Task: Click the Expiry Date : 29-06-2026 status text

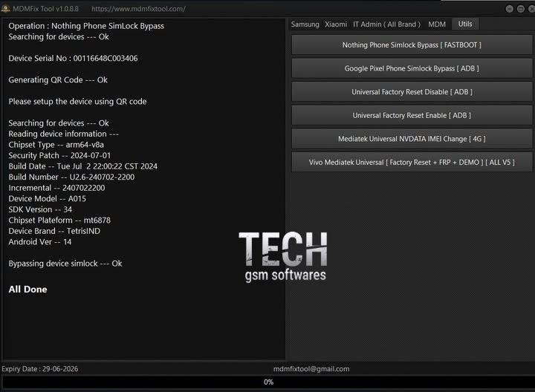Action: pyautogui.click(x=40, y=369)
